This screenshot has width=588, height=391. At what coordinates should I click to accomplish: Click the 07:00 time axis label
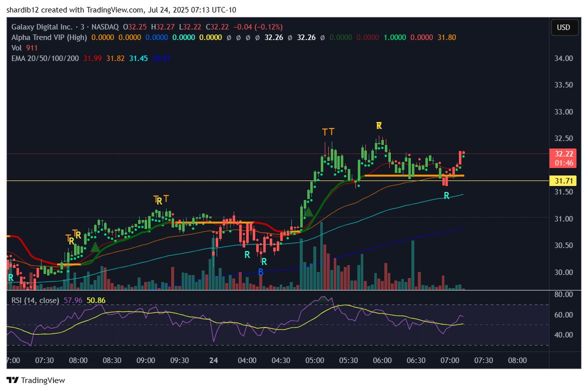(449, 360)
